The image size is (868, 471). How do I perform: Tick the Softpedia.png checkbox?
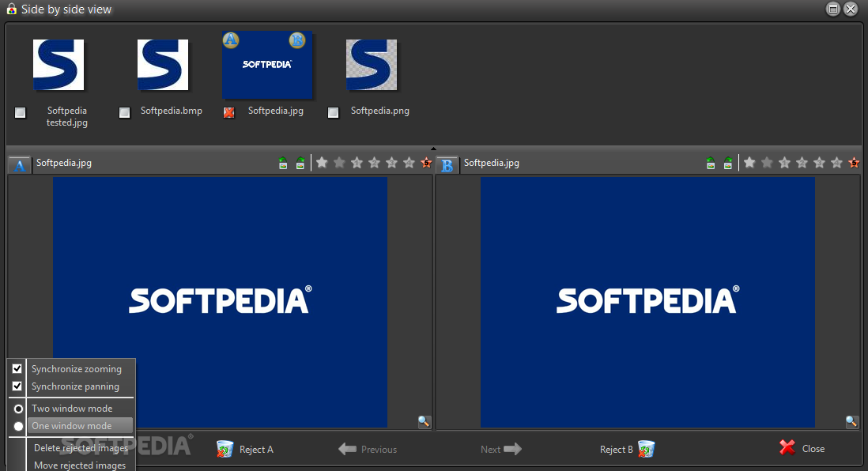click(334, 113)
